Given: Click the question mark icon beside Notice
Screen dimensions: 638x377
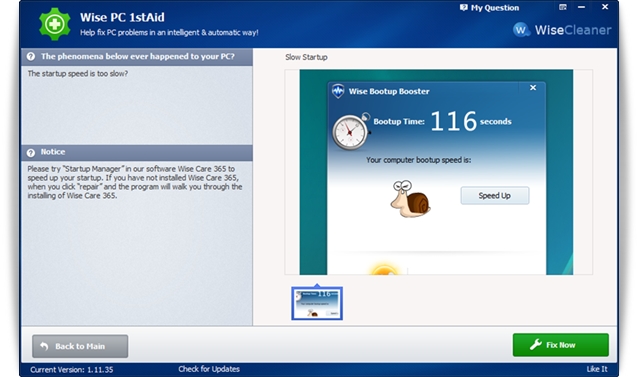Looking at the screenshot, I should pyautogui.click(x=31, y=153).
